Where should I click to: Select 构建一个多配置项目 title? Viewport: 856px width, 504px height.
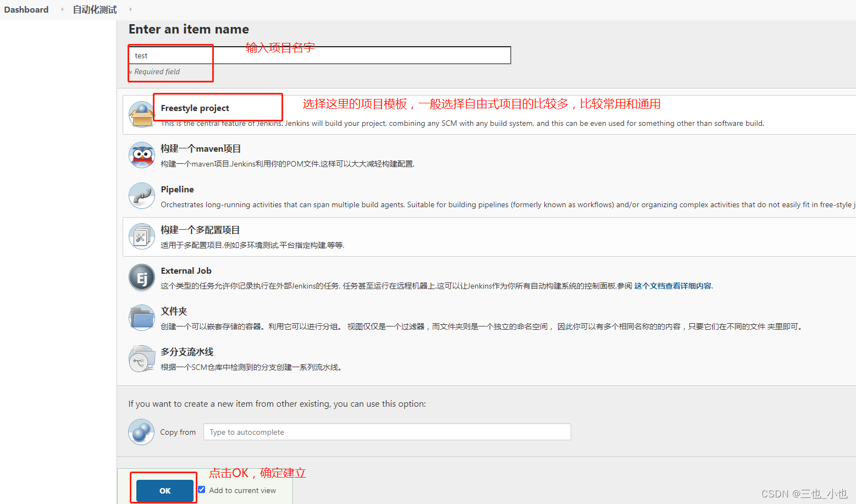click(x=200, y=230)
